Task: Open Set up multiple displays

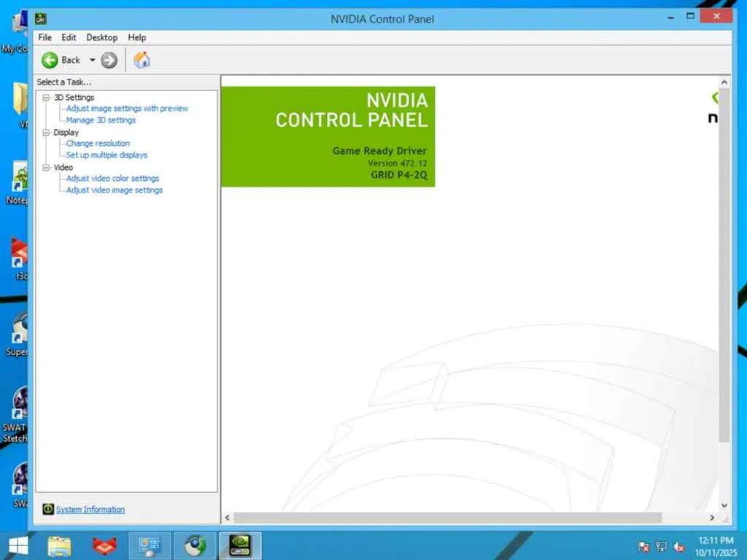Action: click(107, 155)
